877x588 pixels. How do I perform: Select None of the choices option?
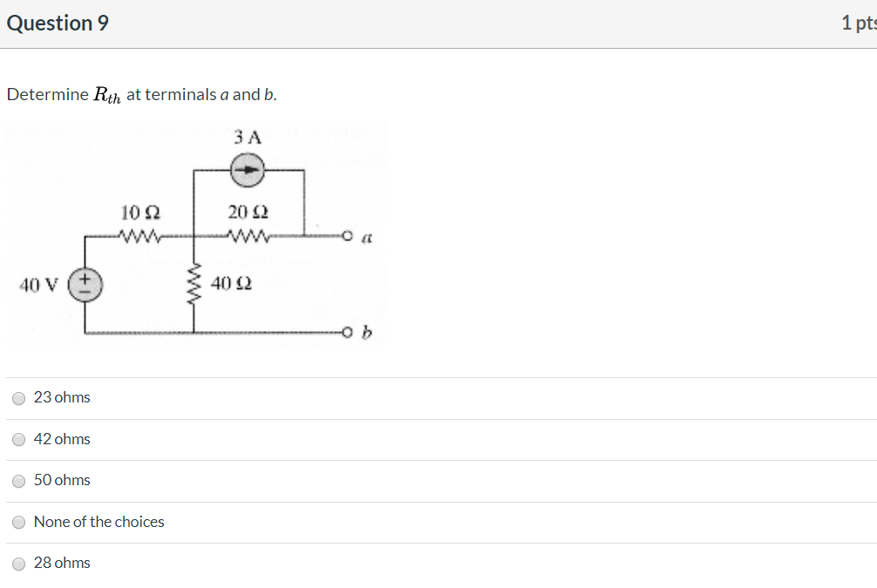(18, 522)
